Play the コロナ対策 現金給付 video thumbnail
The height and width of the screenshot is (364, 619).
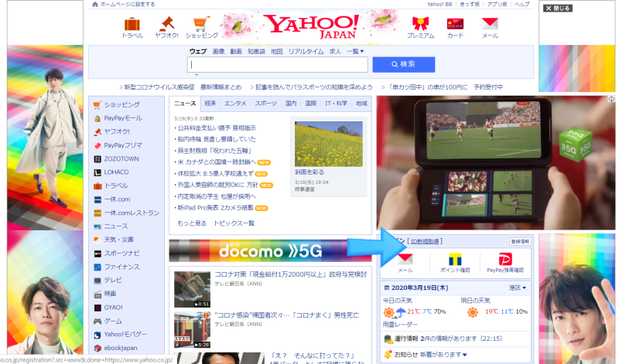[192, 290]
